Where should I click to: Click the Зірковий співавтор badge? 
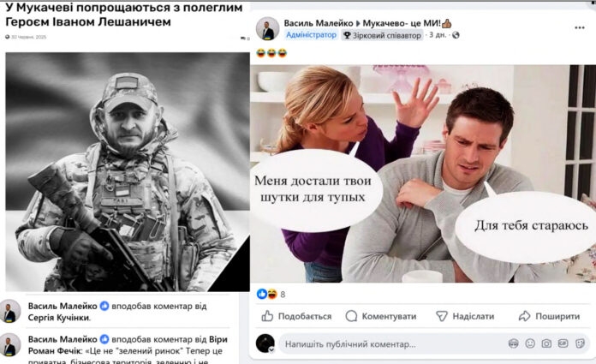point(382,35)
